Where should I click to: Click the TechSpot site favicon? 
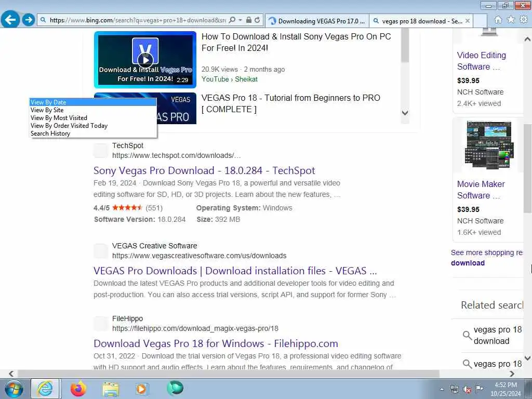coord(101,150)
